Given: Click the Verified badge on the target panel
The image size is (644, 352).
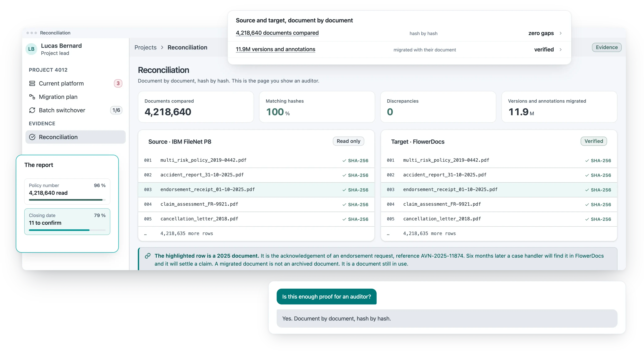Looking at the screenshot, I should click(x=593, y=141).
